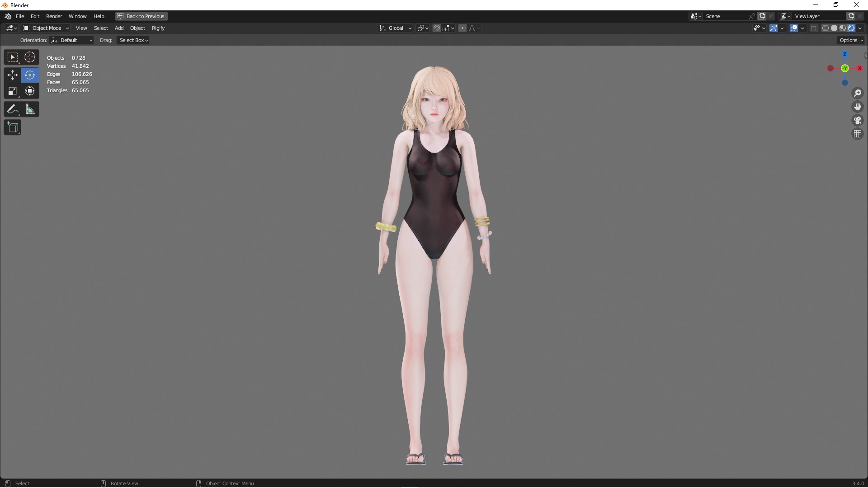Image resolution: width=868 pixels, height=488 pixels.
Task: Open the scene browse dropdown icon
Action: pos(696,16)
